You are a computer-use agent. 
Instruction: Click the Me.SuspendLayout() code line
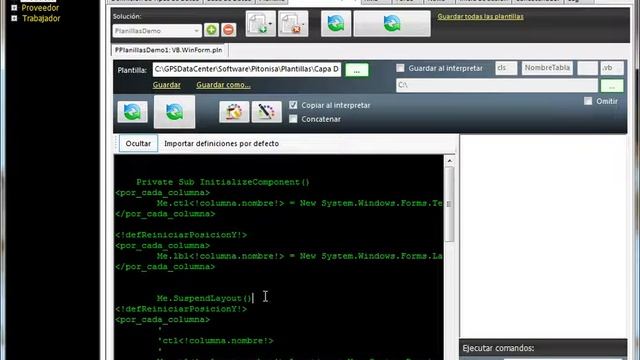[x=204, y=298]
